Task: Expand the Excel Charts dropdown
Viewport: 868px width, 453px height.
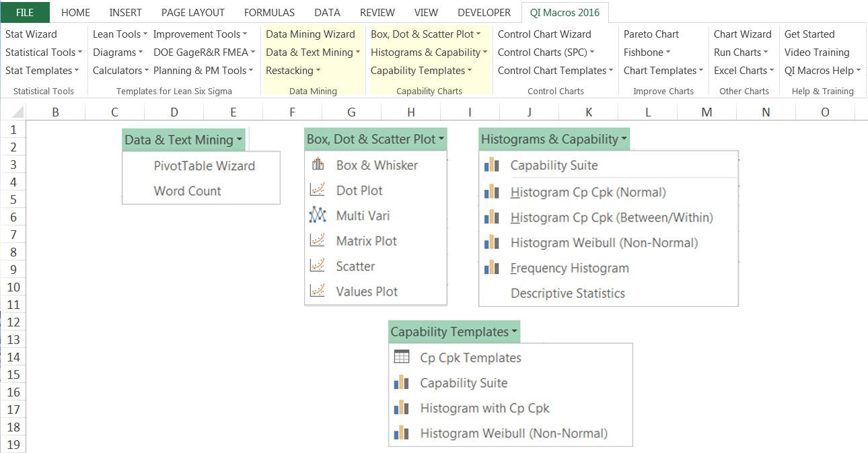Action: pos(744,71)
